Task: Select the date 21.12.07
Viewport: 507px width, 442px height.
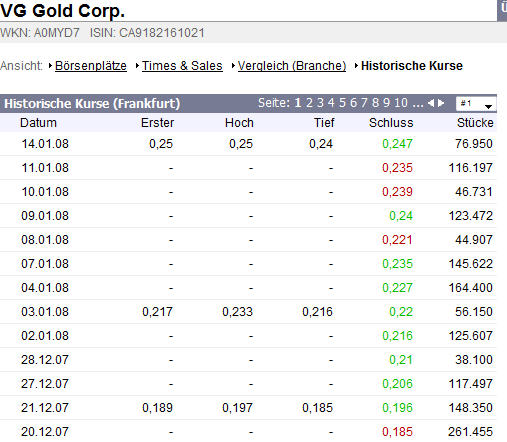Action: coord(45,408)
